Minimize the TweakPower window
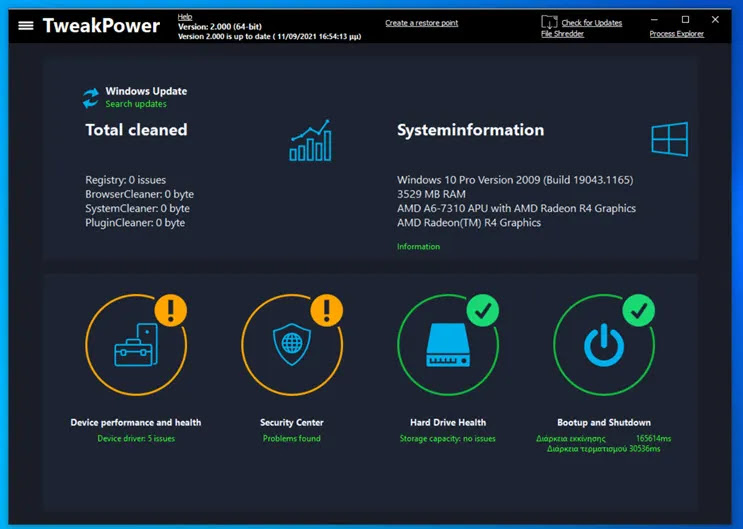Viewport: 743px width, 529px height. point(654,19)
